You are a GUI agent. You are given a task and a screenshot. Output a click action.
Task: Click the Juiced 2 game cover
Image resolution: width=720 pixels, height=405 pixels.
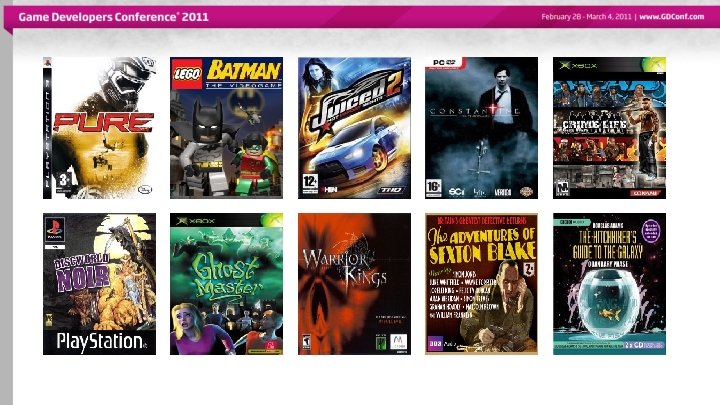[x=354, y=128]
